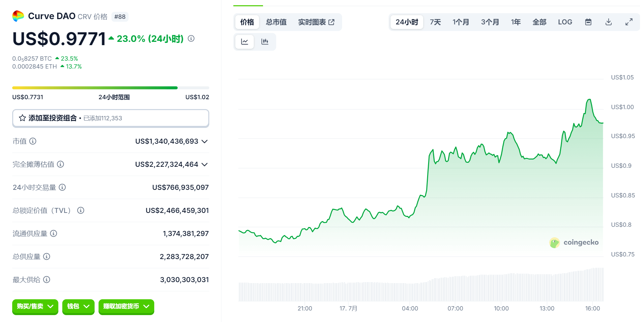644x322 pixels.
Task: Open the 实时图表 external chart tab
Action: (x=316, y=22)
